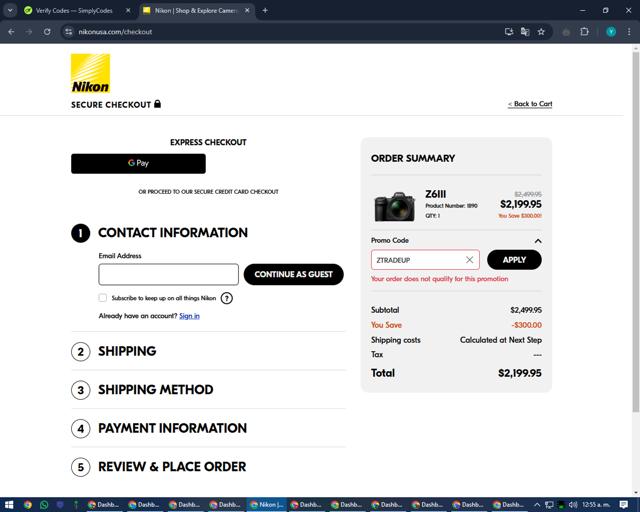Collapse the Promo Code section chevron
The image size is (640, 512).
pyautogui.click(x=538, y=241)
